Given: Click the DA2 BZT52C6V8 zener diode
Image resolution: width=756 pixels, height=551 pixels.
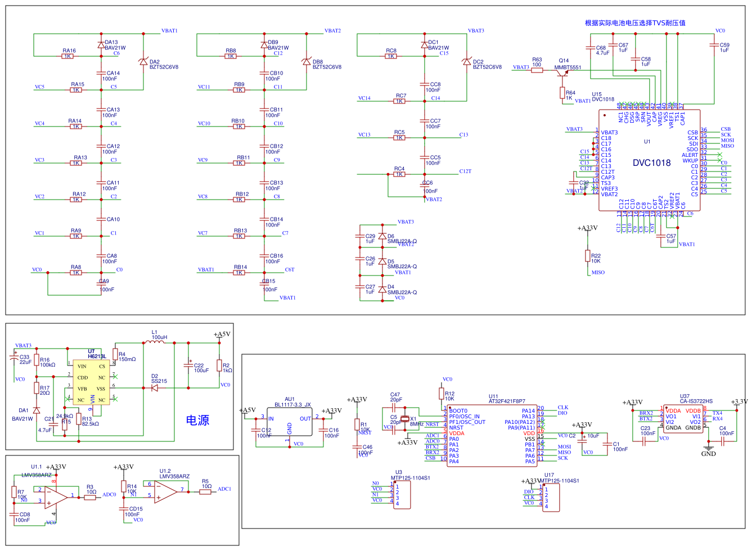Looking at the screenshot, I should [143, 62].
